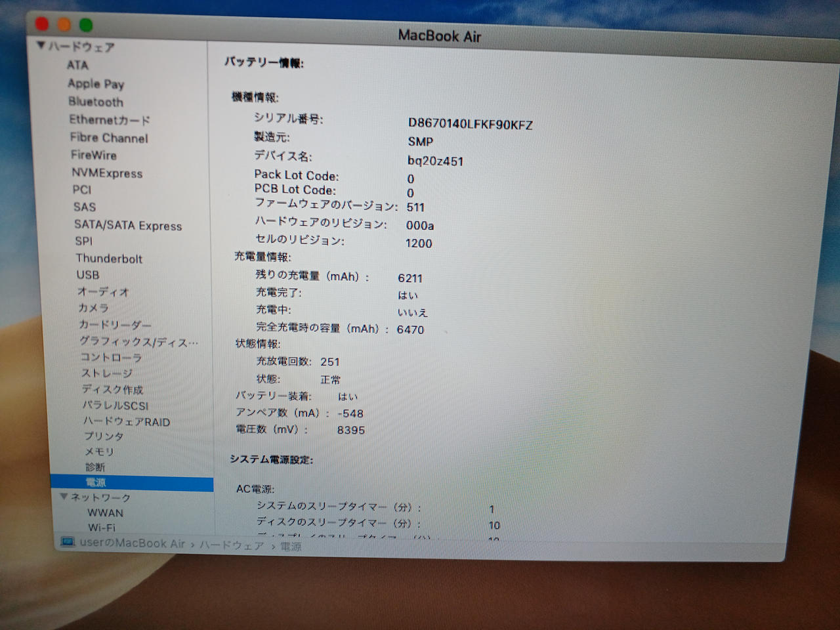Open SATA/SATA Express details
Viewport: 840px width, 630px height.
(x=128, y=225)
